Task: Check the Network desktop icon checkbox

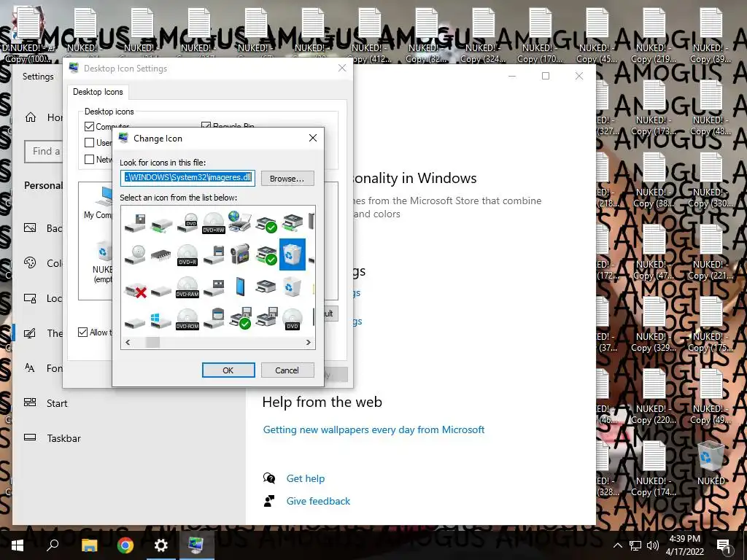Action: (x=89, y=159)
